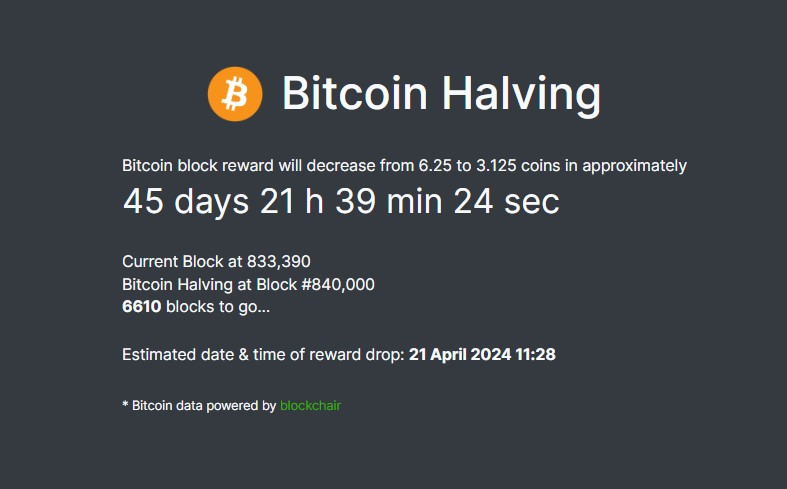Click the Bitcoin Halving heading

(441, 94)
